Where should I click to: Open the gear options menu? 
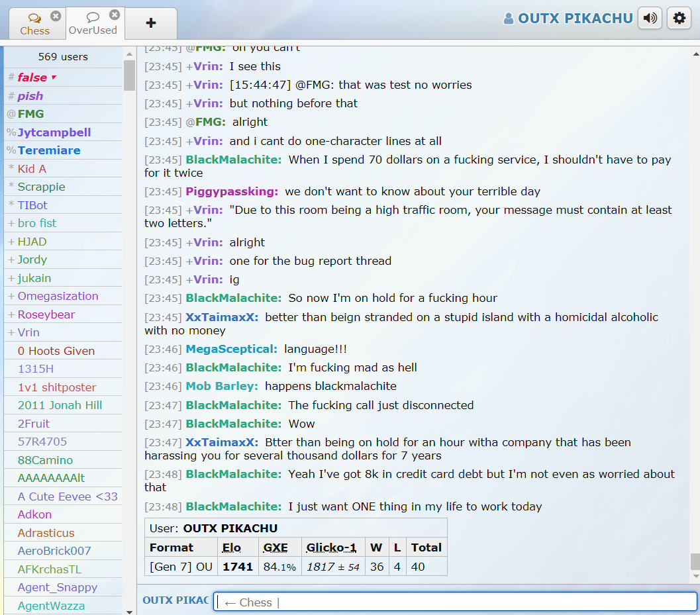click(679, 19)
